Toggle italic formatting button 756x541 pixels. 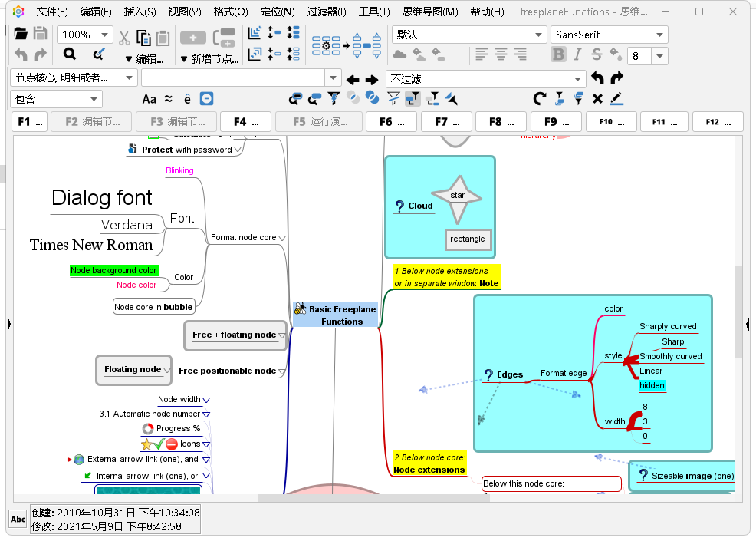coord(577,54)
